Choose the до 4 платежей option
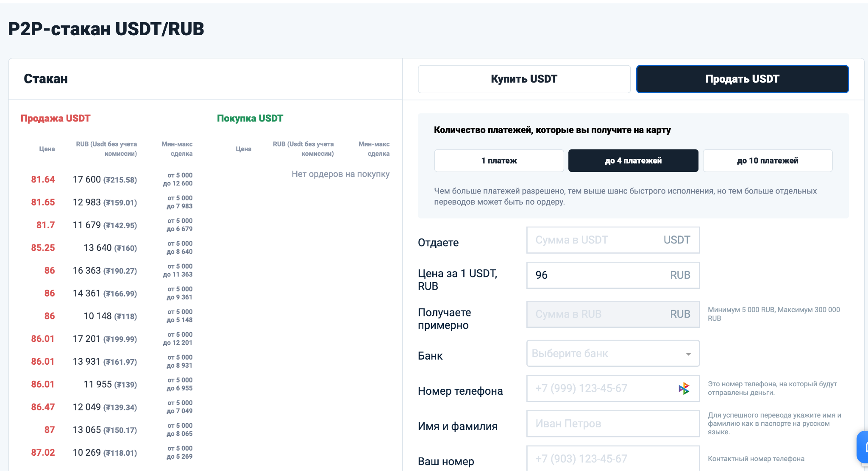 (x=633, y=161)
